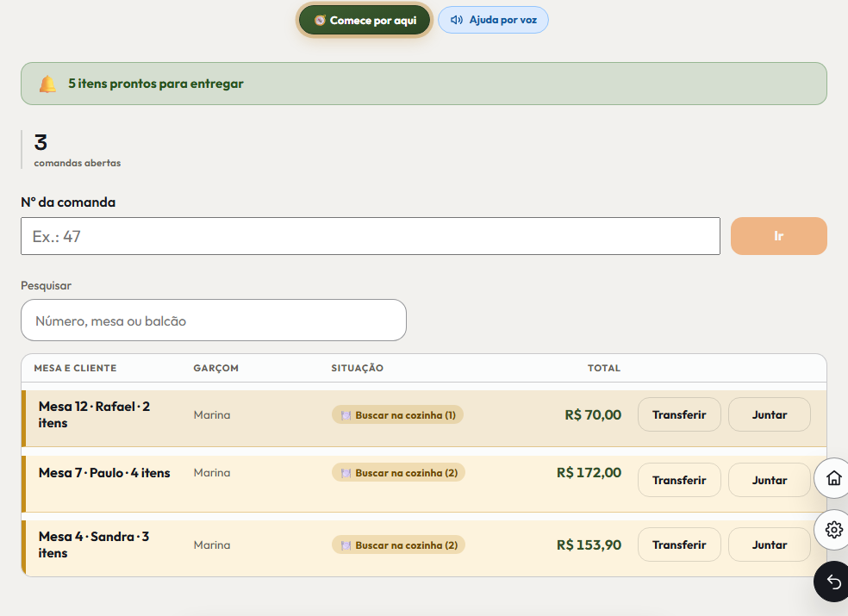Open the 5 itens prontos para entregar banner
848x616 pixels.
(424, 84)
